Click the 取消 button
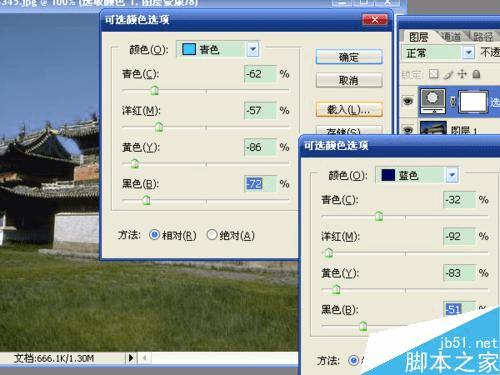 (x=349, y=80)
